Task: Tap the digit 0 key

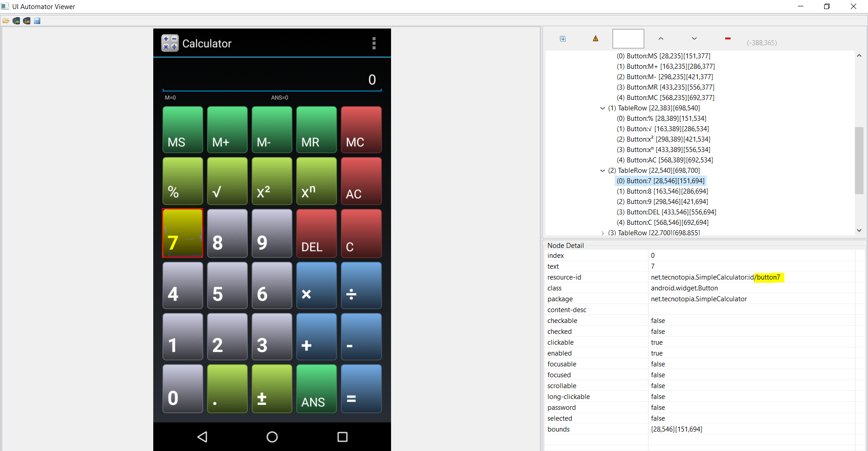Action: 183,389
